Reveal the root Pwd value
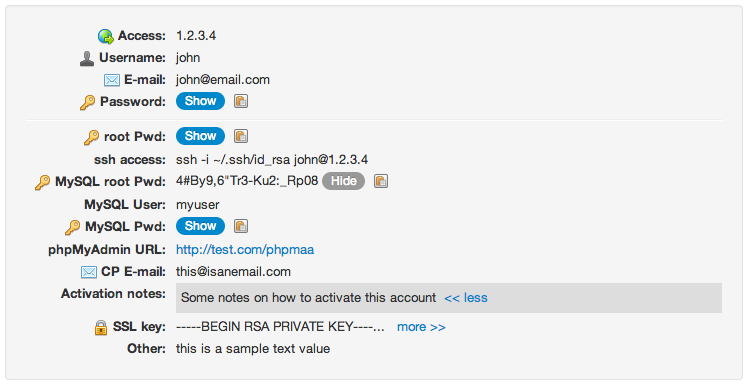Image resolution: width=749 pixels, height=386 pixels. (200, 136)
